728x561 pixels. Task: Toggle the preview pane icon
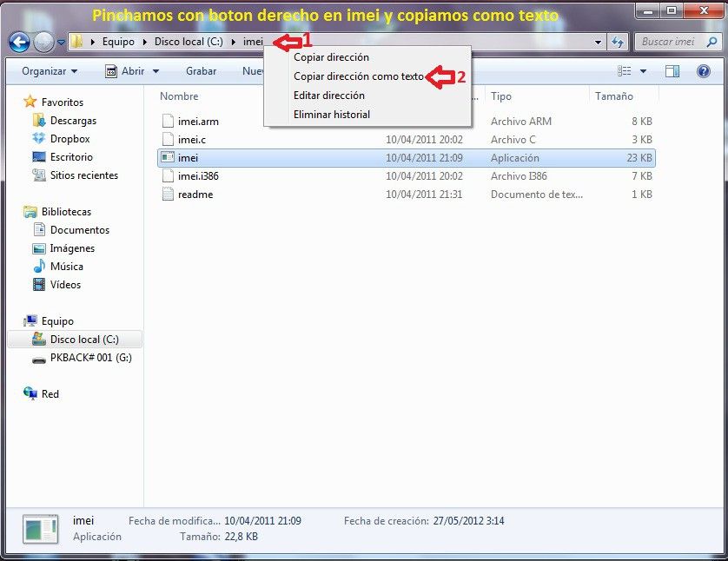tap(672, 71)
